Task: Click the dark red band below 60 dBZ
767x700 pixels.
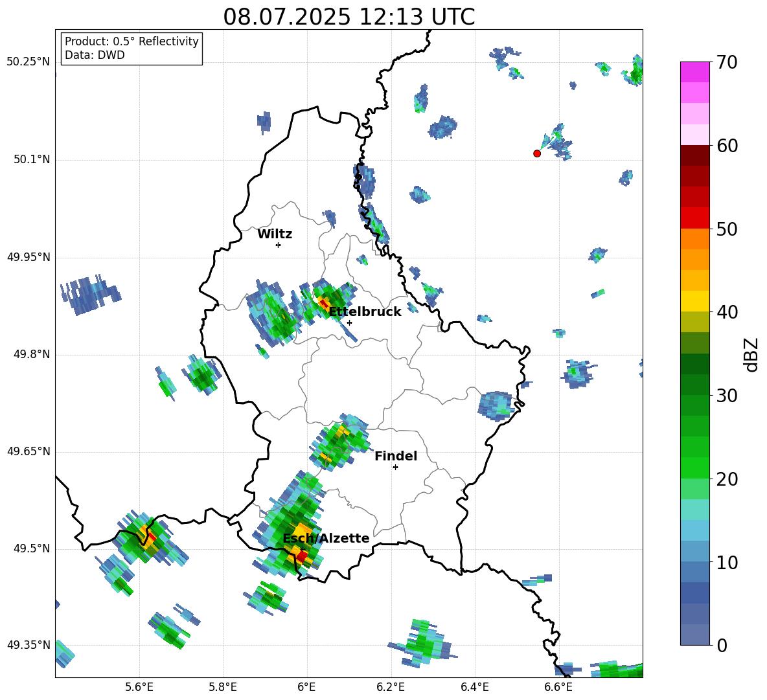Action: (694, 155)
